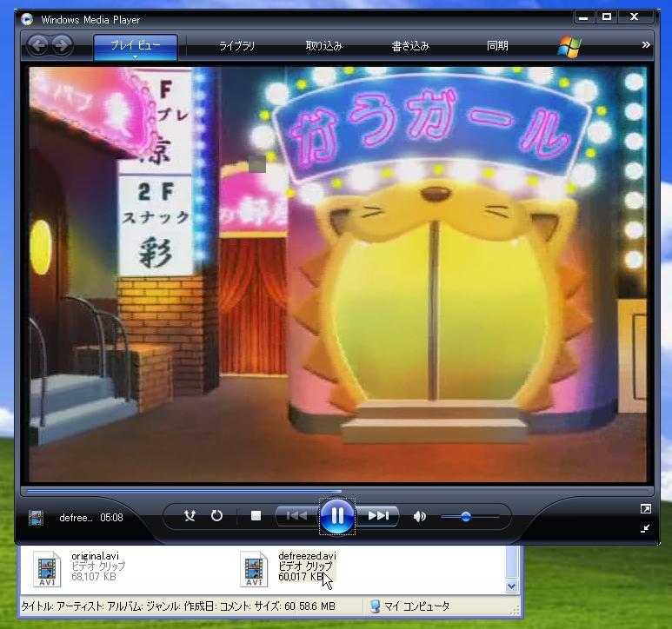Stop the video playback
Viewport: 672px width, 629px height.
(x=256, y=516)
